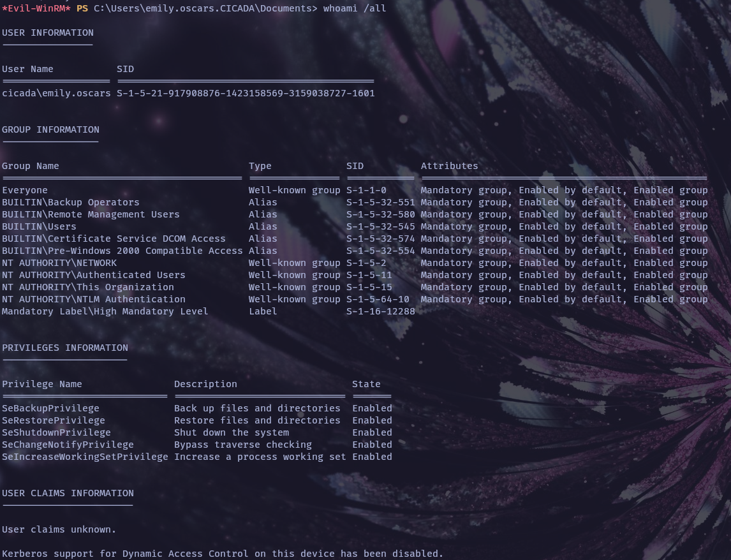Click the PRIVILEGES INFORMATION section heading
Viewport: 731px width, 560px height.
pyautogui.click(x=65, y=348)
